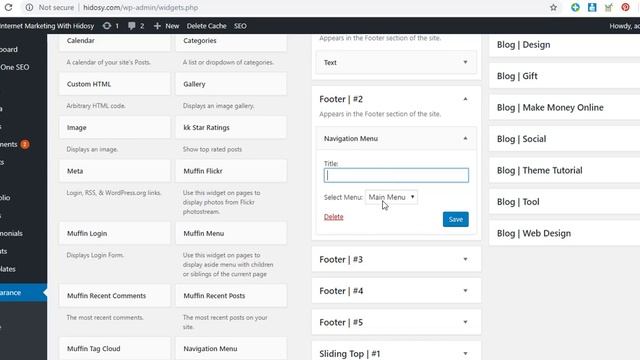The width and height of the screenshot is (640, 360).
Task: Select the Custom HTML available widget
Action: (x=115, y=84)
